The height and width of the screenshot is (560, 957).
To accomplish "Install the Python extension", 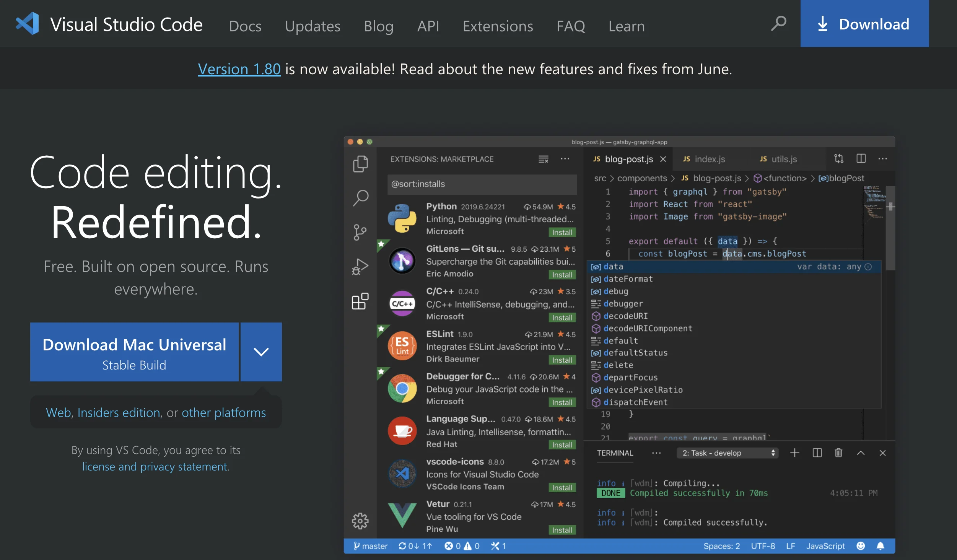I will 562,232.
